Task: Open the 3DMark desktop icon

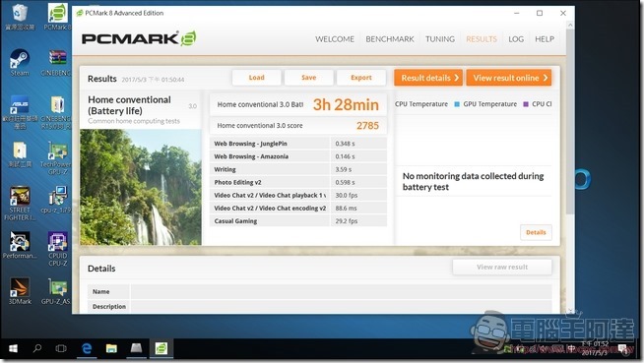Action: [x=20, y=291]
